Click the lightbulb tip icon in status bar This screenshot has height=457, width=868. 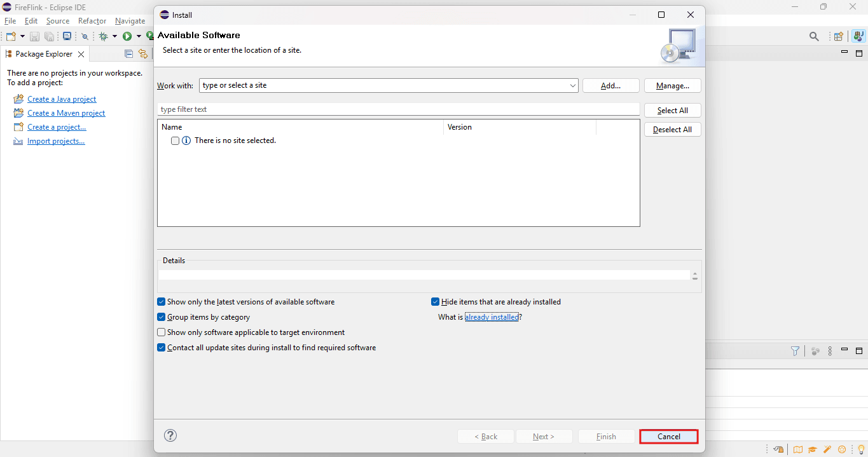click(861, 450)
